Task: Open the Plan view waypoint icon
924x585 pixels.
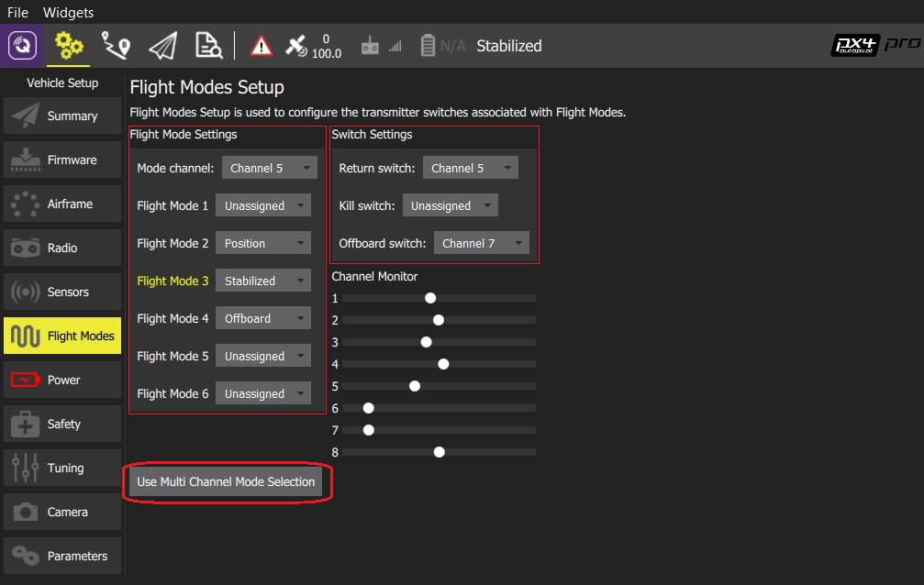Action: point(116,45)
